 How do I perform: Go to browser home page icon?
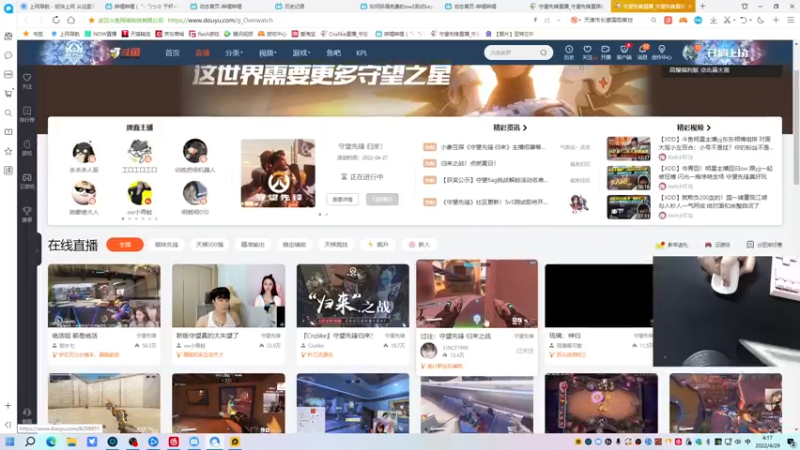pyautogui.click(x=71, y=20)
